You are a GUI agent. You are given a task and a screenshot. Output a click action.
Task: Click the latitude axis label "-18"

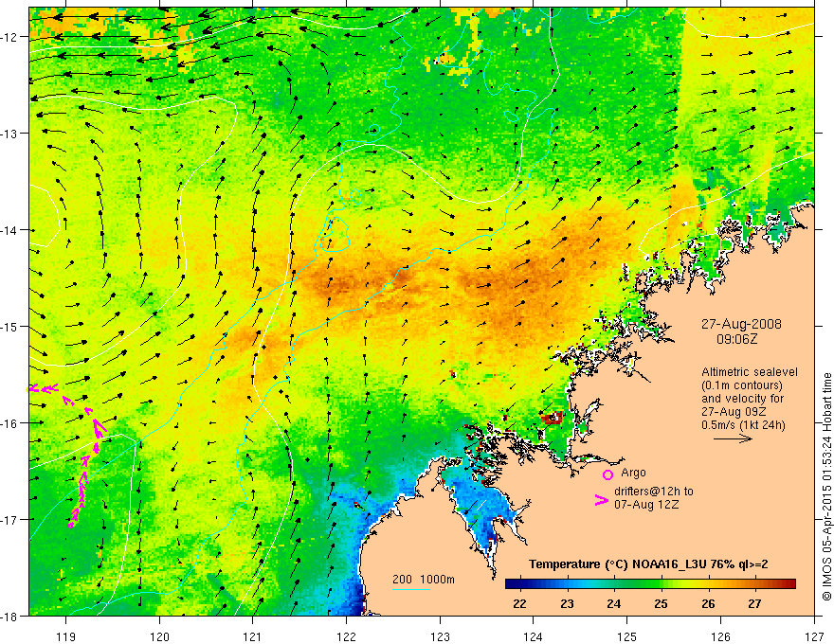click(x=9, y=616)
